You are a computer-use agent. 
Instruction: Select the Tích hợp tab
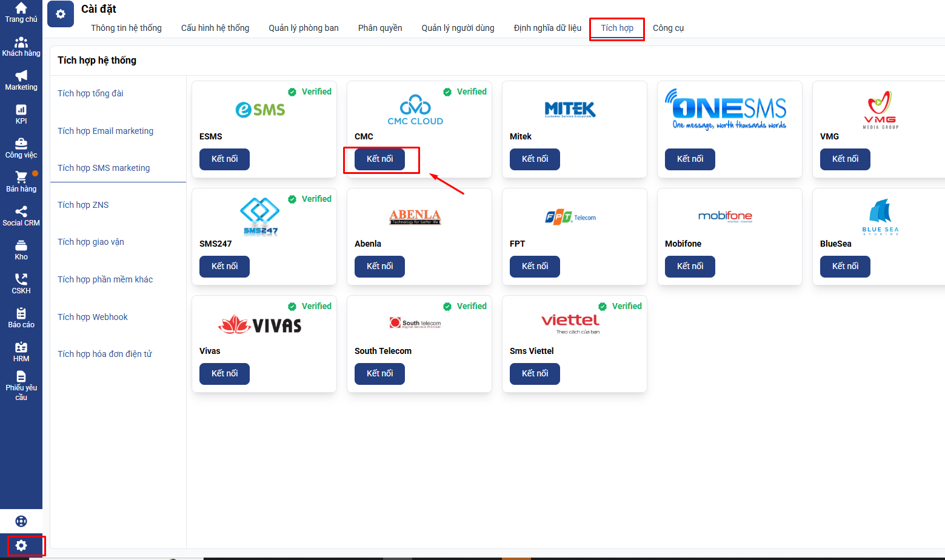click(x=617, y=28)
